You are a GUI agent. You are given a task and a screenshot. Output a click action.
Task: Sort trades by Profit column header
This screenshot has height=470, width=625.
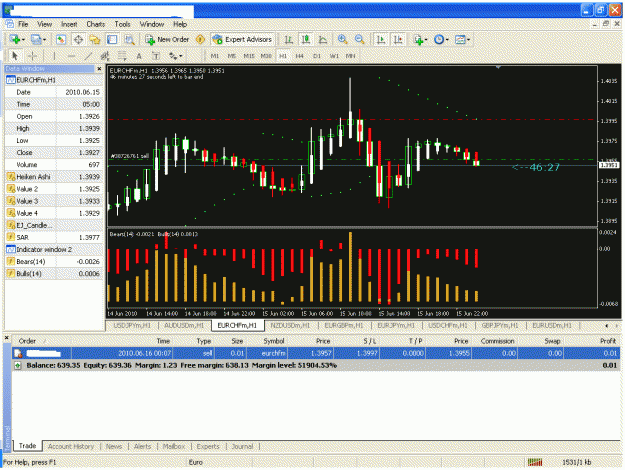608,341
